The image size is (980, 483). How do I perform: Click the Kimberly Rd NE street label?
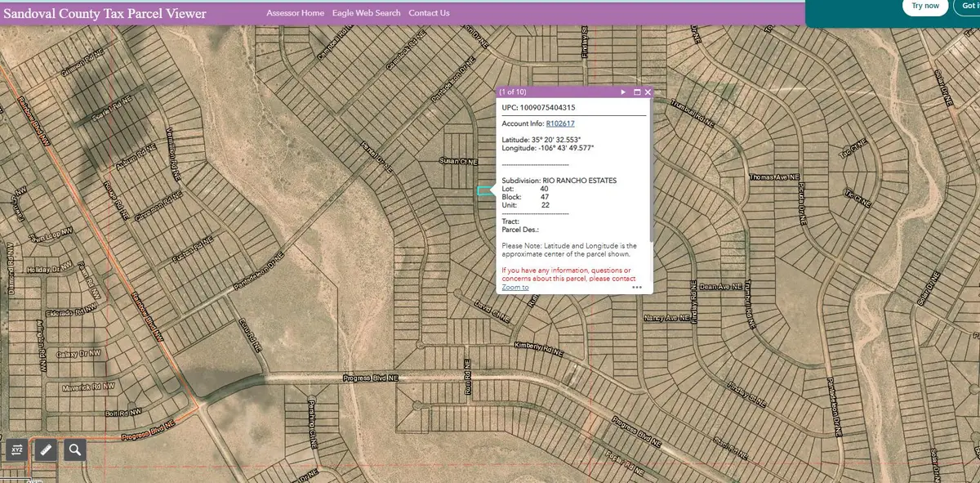click(539, 347)
